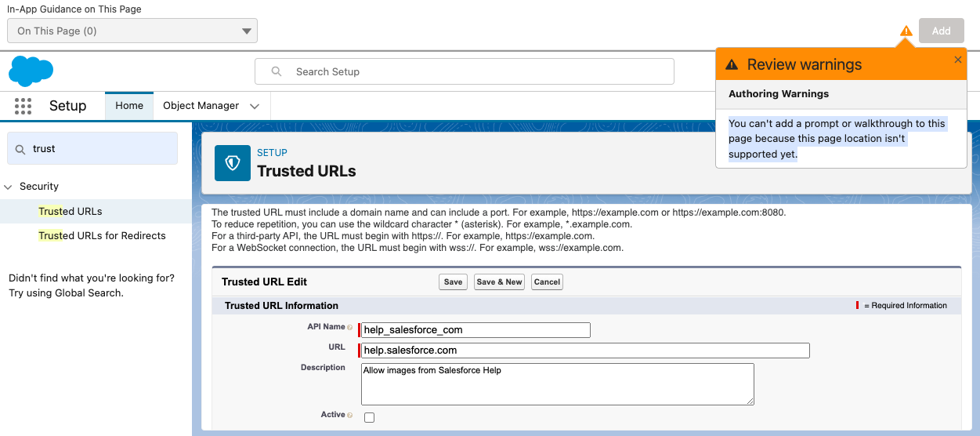Image resolution: width=980 pixels, height=436 pixels.
Task: Click the Save & New button
Action: (x=499, y=282)
